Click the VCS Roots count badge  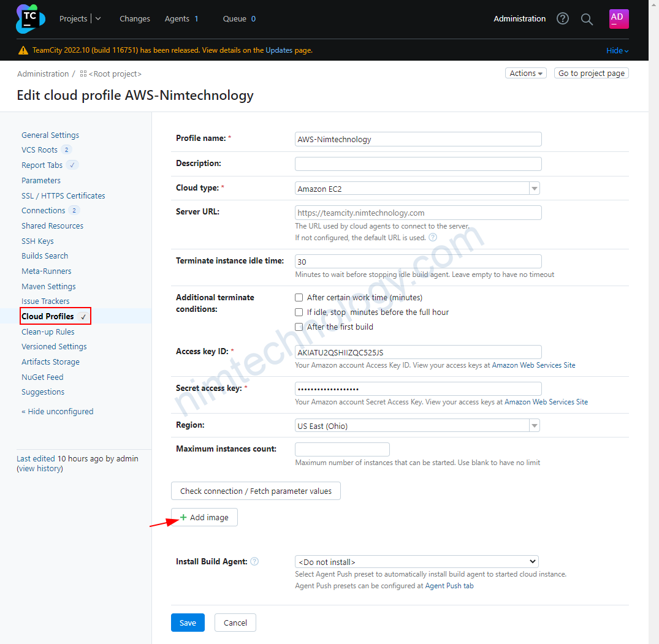coord(66,150)
